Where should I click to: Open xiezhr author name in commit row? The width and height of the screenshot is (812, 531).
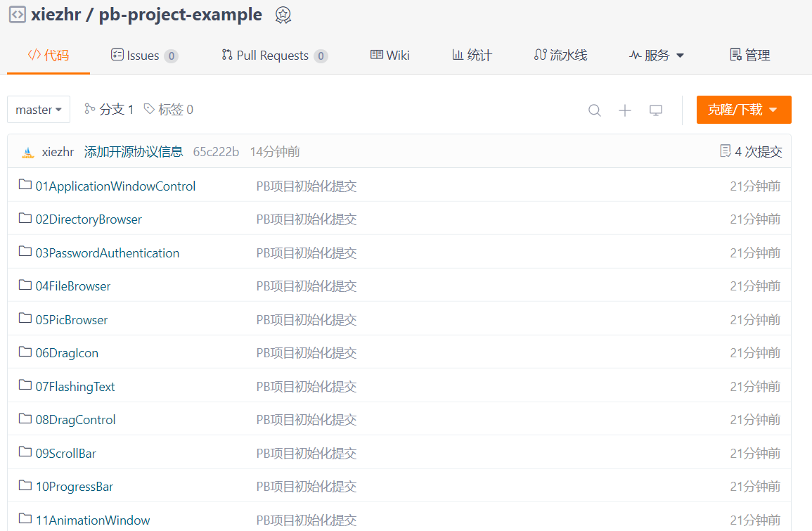58,152
